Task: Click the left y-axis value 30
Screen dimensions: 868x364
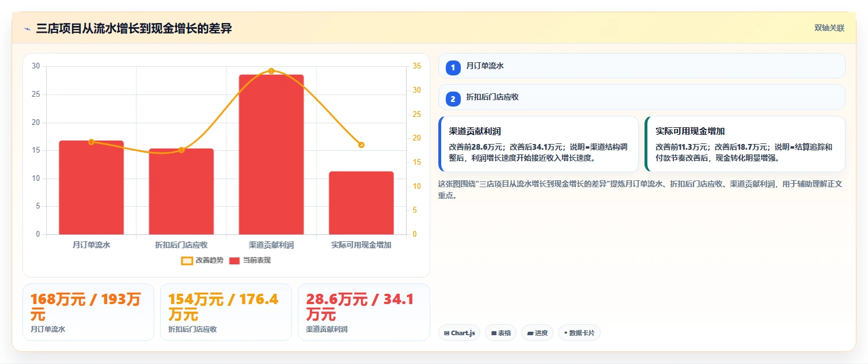Action: (x=36, y=66)
